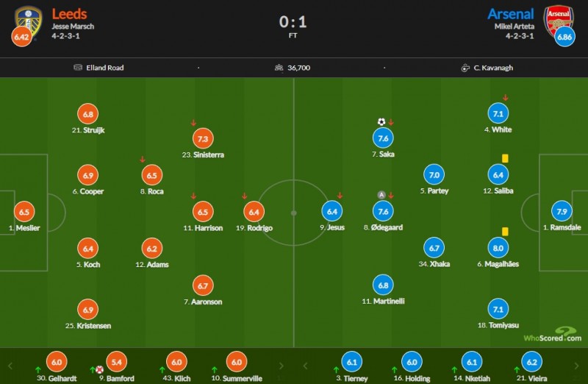Click the substitution arrow above White
588x384 pixels.
click(x=506, y=98)
